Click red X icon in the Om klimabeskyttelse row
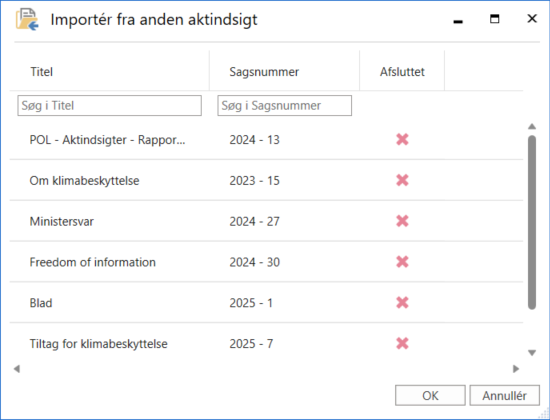 [x=402, y=180]
